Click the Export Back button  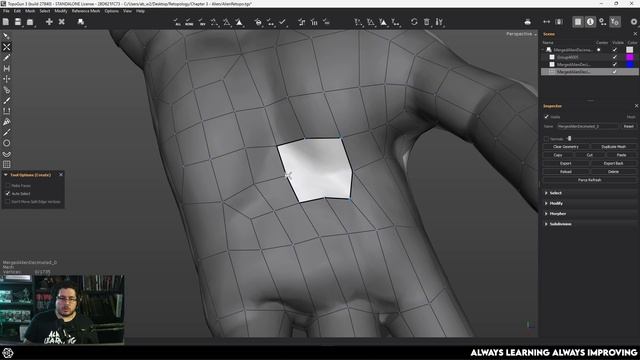613,163
